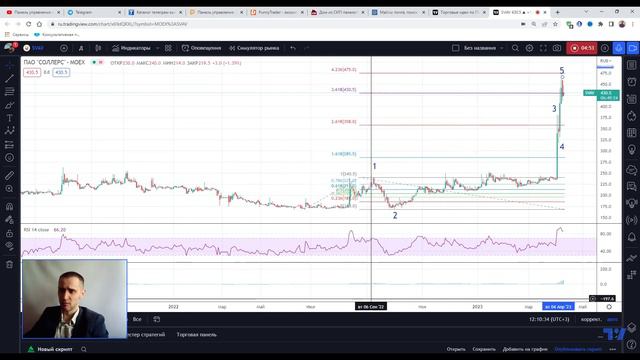Start Симулятор рынка bar replay
Image resolution: width=640 pixels, height=360 pixels.
pos(254,48)
